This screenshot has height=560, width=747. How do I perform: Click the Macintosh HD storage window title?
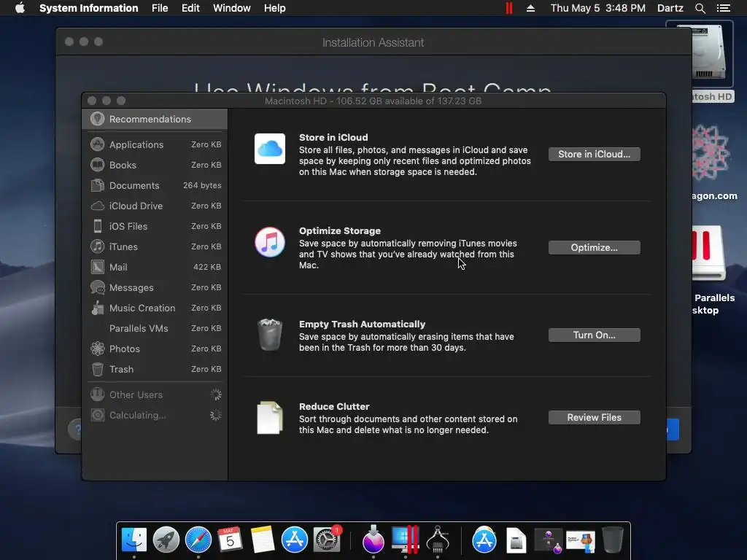[373, 101]
